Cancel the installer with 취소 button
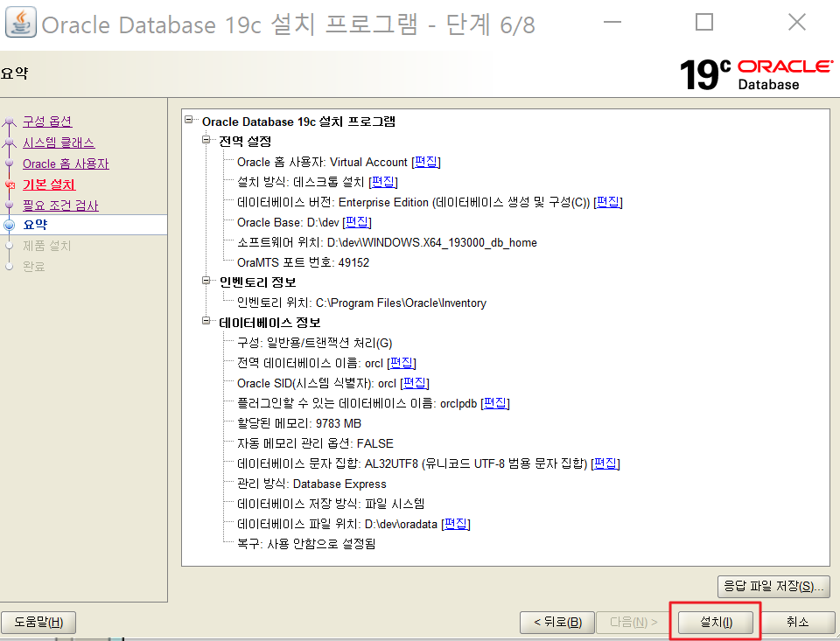The height and width of the screenshot is (641, 840). 797,623
